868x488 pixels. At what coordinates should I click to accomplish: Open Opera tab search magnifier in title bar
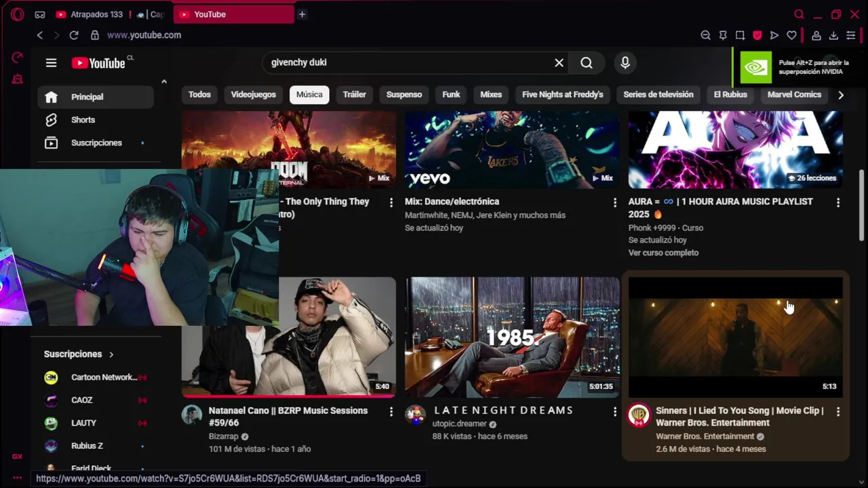point(799,14)
